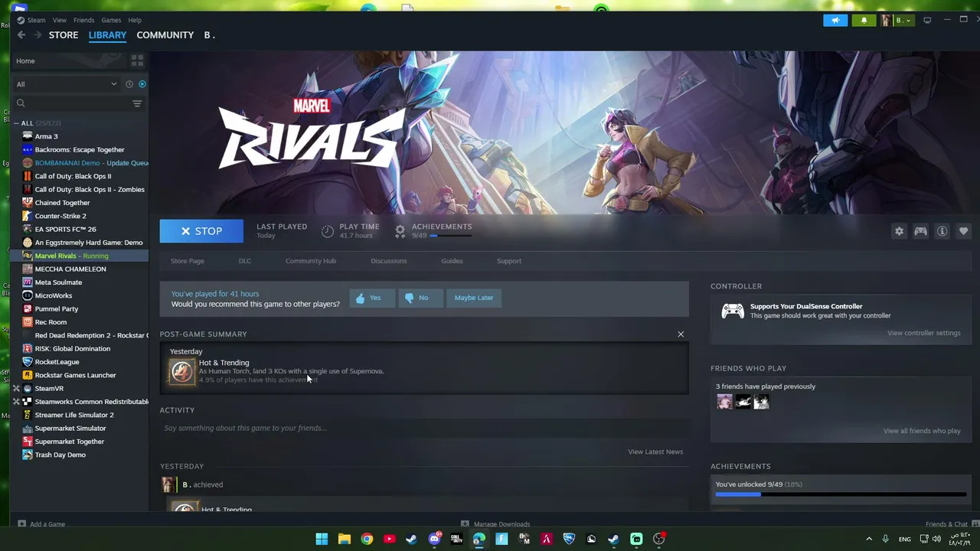980x551 pixels.
Task: Go to the STORE tab
Action: click(x=64, y=35)
